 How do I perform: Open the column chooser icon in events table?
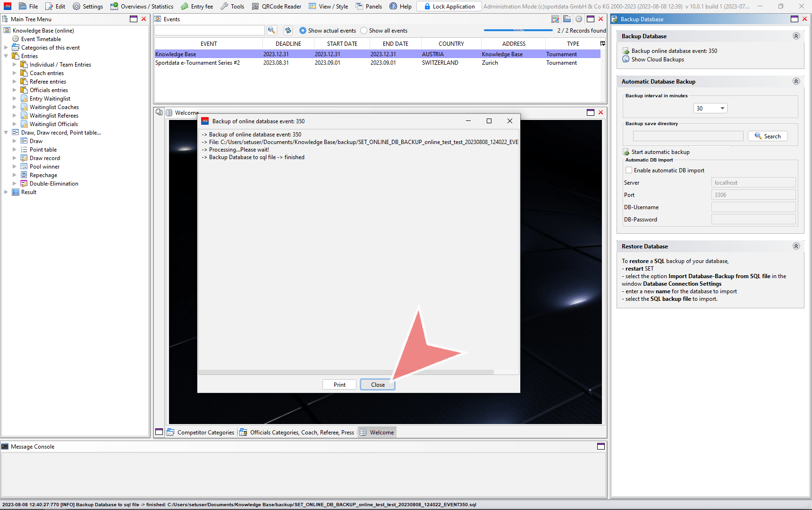602,43
